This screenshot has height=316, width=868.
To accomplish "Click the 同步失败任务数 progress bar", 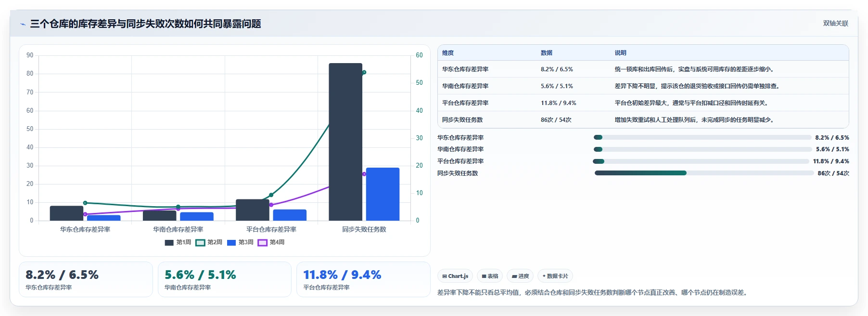I will click(x=703, y=173).
